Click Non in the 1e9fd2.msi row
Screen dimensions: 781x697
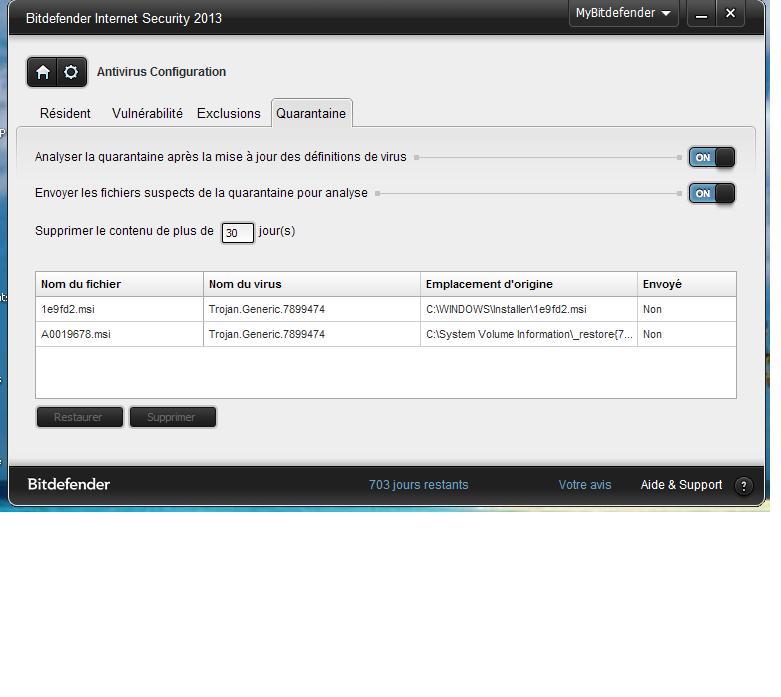click(652, 309)
